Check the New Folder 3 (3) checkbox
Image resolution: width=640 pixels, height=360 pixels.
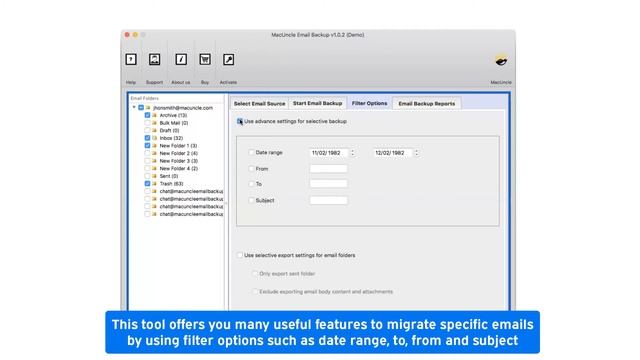click(147, 161)
